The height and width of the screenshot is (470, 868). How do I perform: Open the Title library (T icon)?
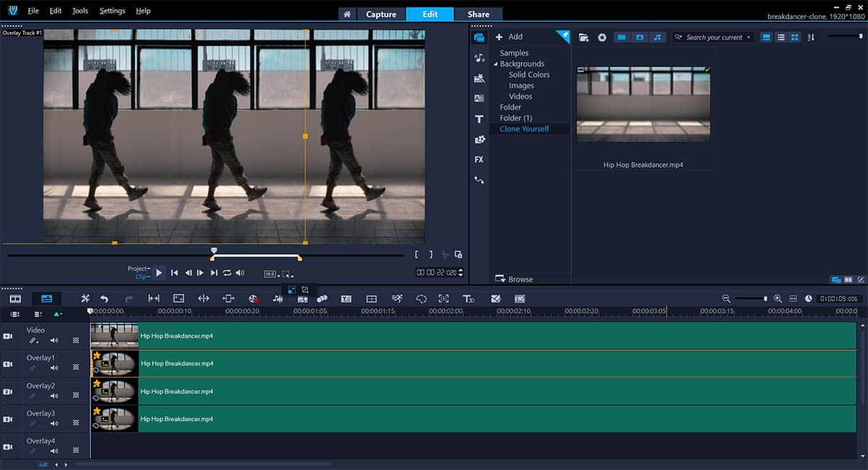tap(479, 119)
